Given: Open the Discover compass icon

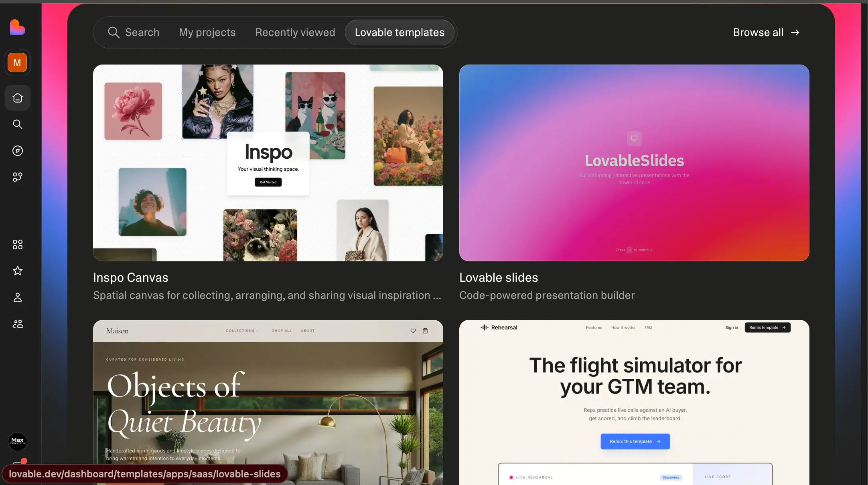Looking at the screenshot, I should [18, 151].
